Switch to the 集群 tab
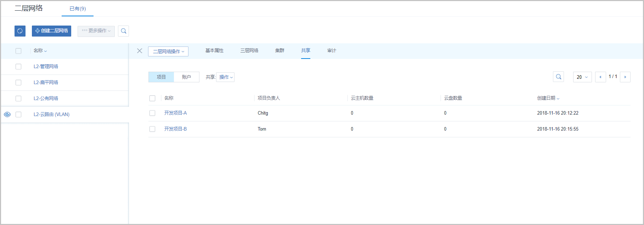Screen dimensions: 644x225 pos(279,51)
